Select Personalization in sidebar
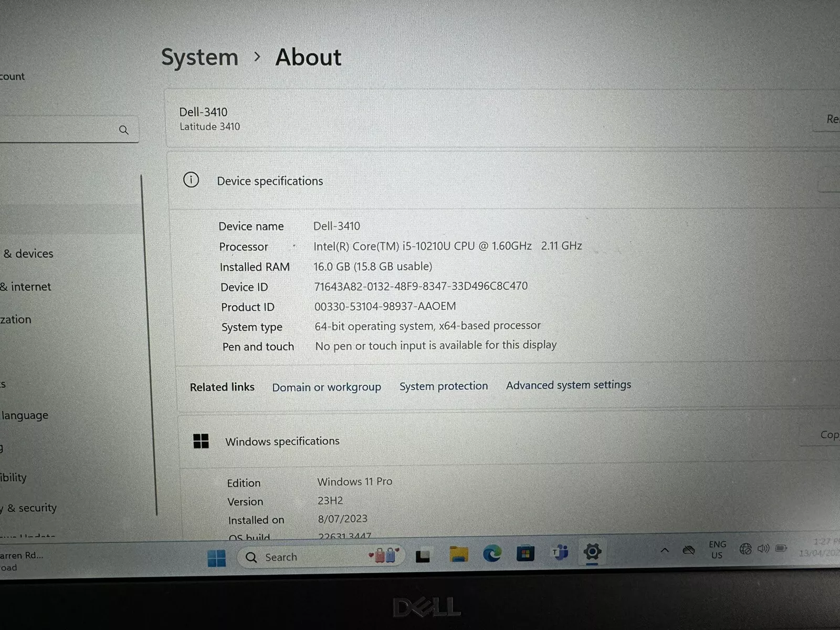The image size is (840, 630). (x=16, y=319)
